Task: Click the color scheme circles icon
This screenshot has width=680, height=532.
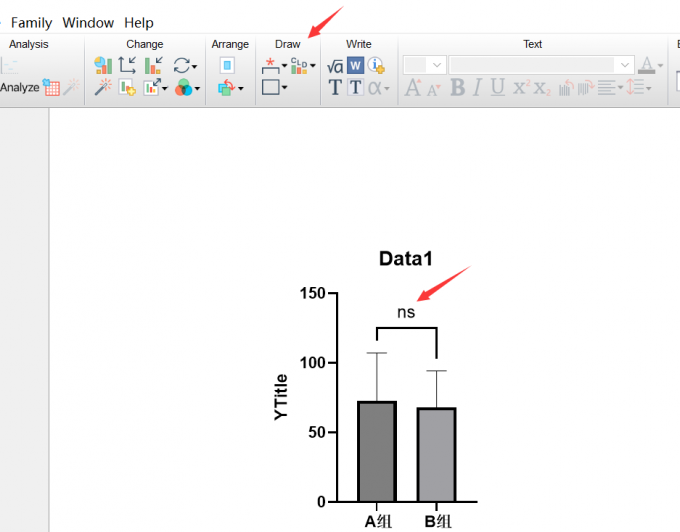Action: (x=183, y=87)
